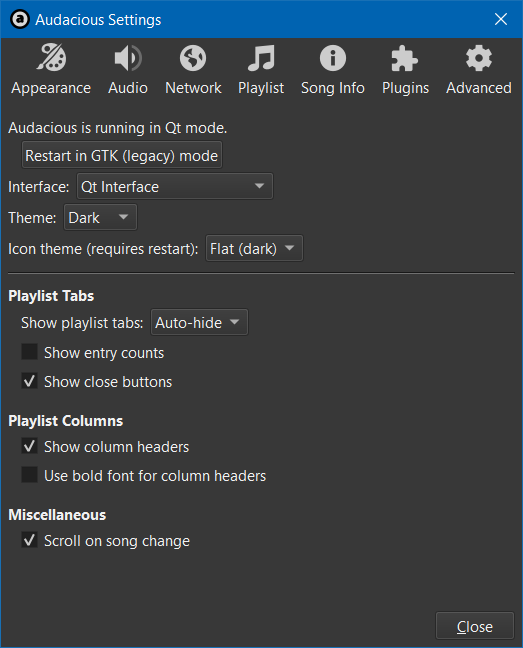Switch to Playlist music note icon
523x648 pixels.
coord(261,58)
